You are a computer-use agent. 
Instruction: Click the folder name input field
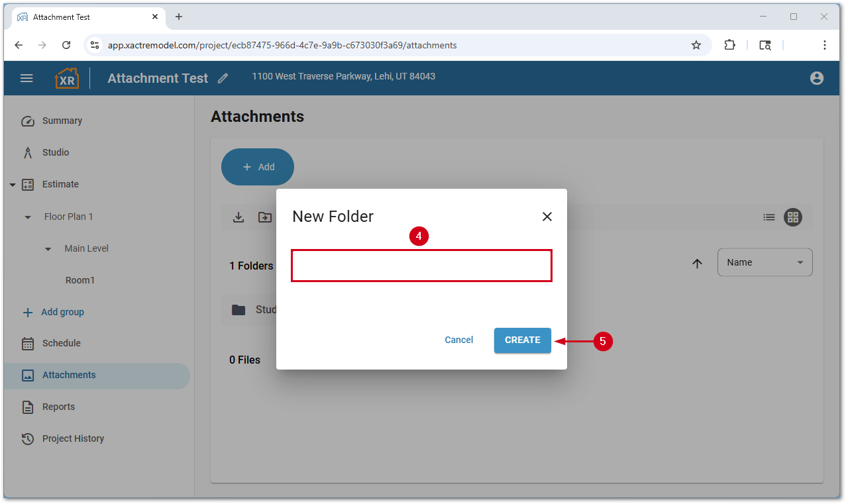tap(421, 266)
